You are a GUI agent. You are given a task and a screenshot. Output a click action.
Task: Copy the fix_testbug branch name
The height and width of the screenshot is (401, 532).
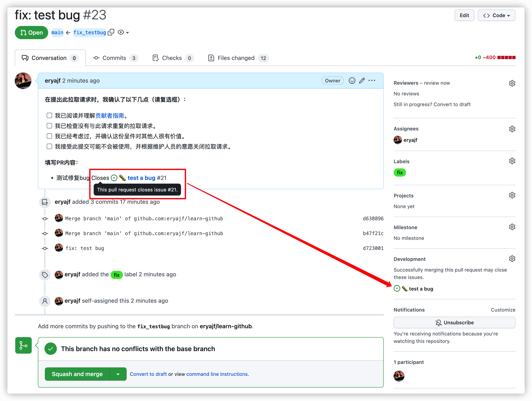[111, 32]
